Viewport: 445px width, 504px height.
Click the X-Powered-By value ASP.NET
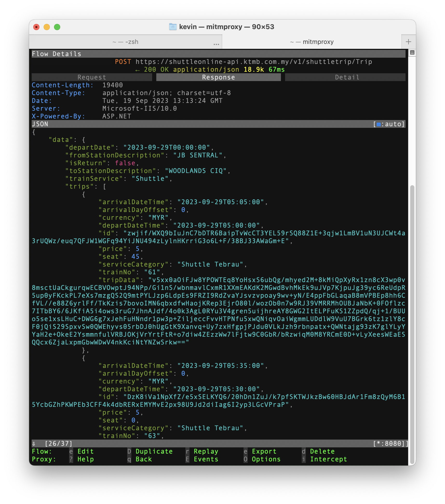point(117,116)
